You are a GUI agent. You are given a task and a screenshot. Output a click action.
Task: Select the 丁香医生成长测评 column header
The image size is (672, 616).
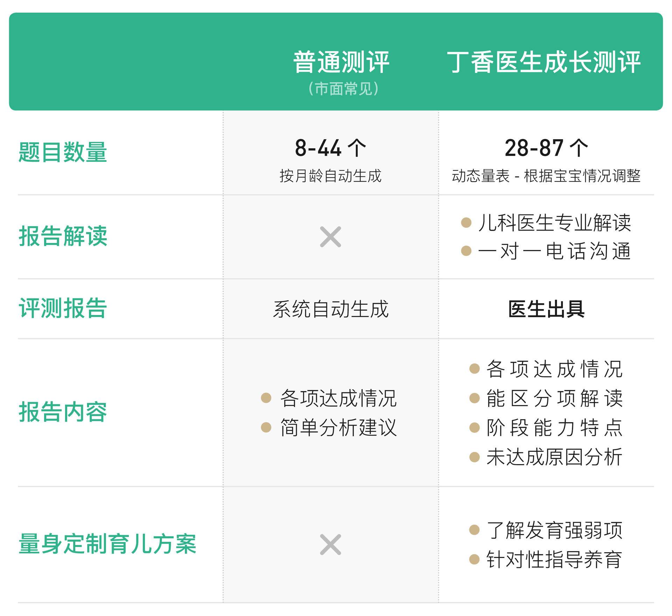[x=544, y=62]
